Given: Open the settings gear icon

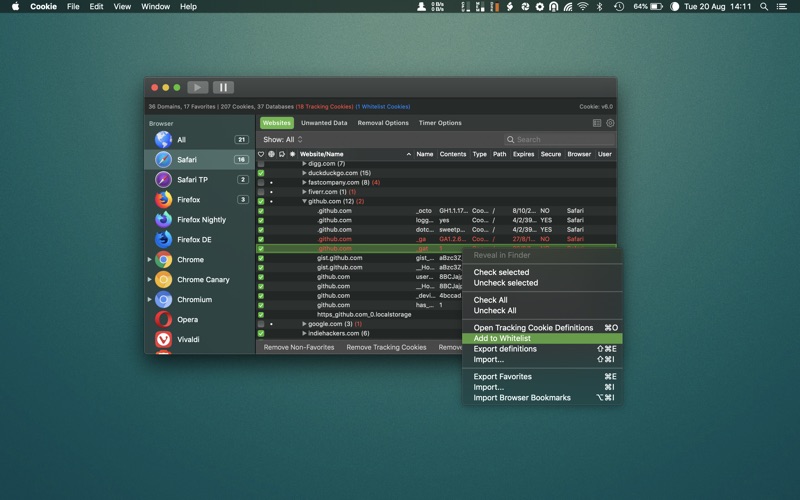Looking at the screenshot, I should [x=610, y=123].
